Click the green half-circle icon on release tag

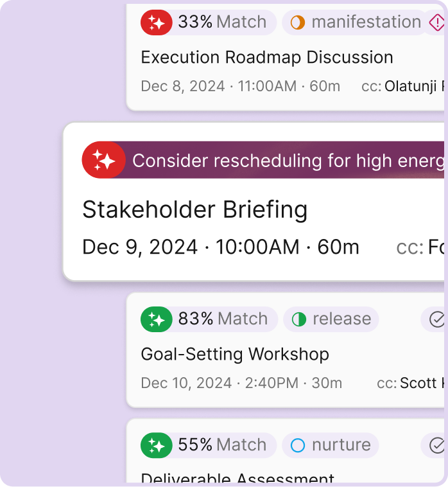(x=299, y=319)
